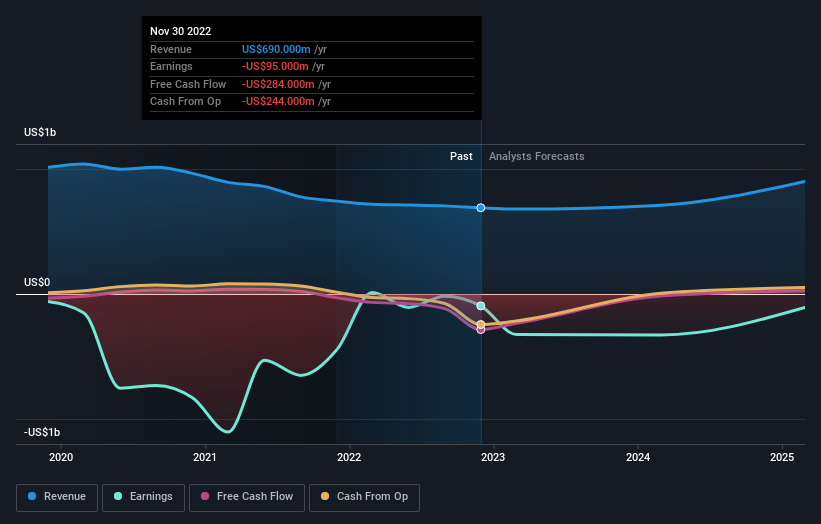Toggle the Earnings legend button
Screen dimensions: 821x524
(143, 497)
